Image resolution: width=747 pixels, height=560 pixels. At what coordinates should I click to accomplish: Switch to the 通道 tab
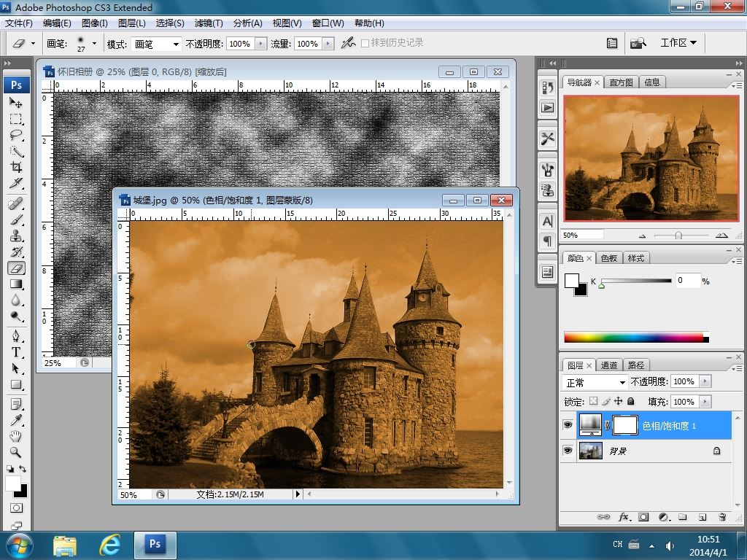pyautogui.click(x=609, y=365)
